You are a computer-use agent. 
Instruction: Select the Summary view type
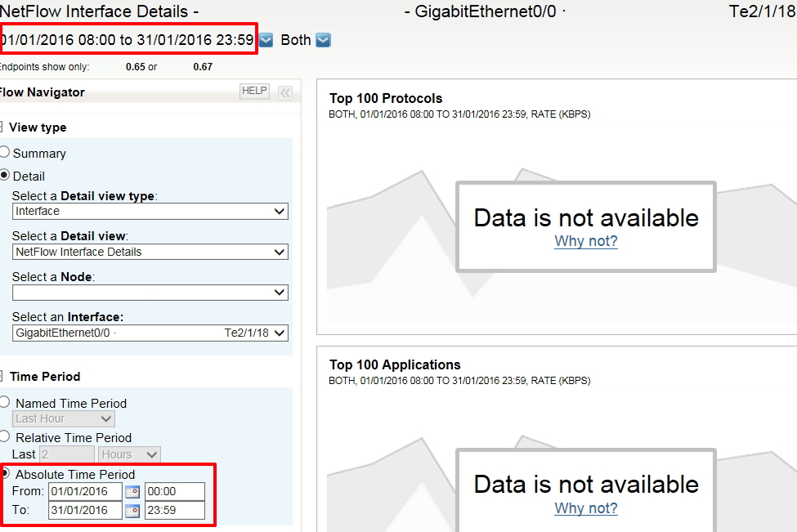(x=7, y=152)
